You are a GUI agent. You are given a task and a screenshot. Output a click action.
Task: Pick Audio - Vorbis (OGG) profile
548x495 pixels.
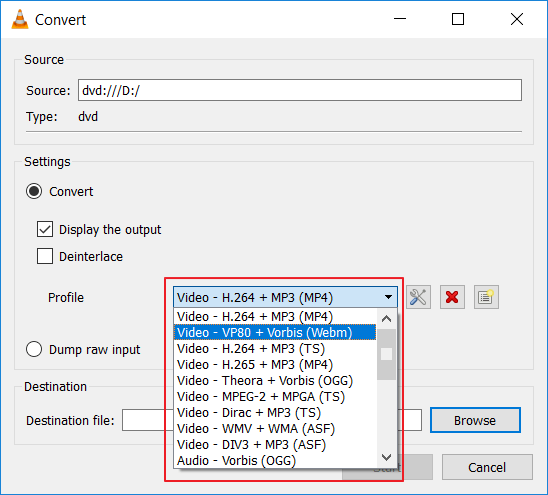coord(275,461)
